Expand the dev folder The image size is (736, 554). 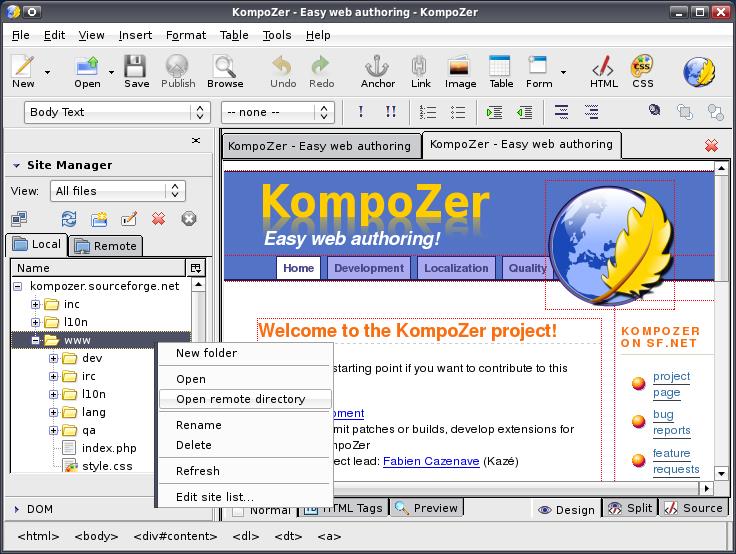click(53, 358)
